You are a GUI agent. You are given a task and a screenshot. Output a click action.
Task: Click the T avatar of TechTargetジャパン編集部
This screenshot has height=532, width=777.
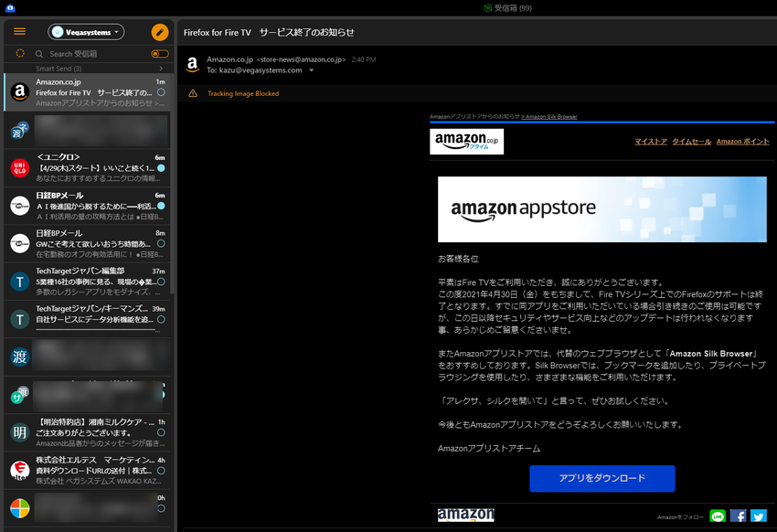pyautogui.click(x=20, y=282)
